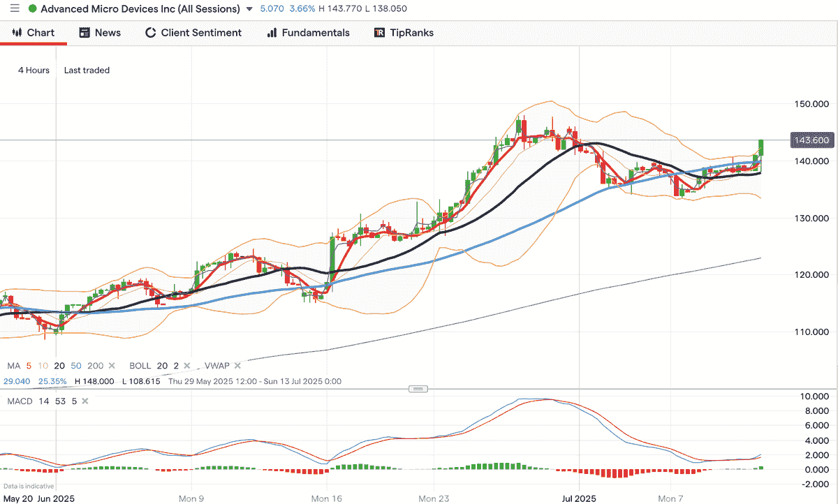Click the Mon 9 date label
Screen dimensions: 838x504
point(191,499)
